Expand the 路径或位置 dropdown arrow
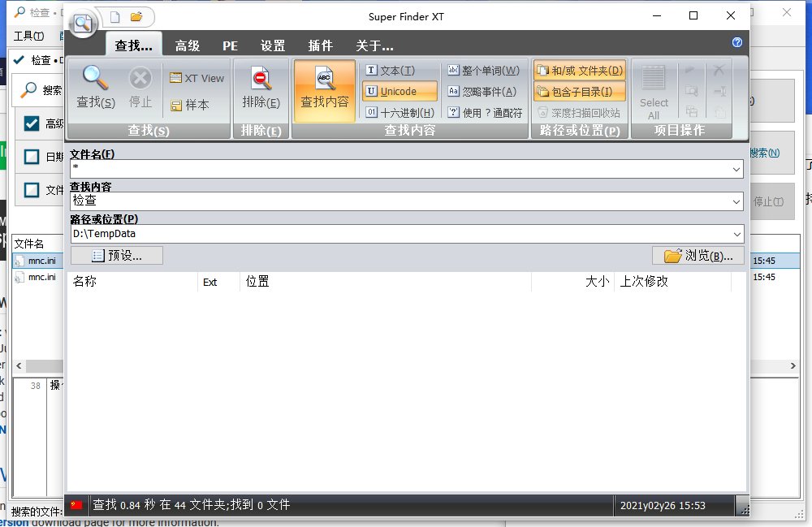Viewport: 812px width, 527px height. click(736, 234)
